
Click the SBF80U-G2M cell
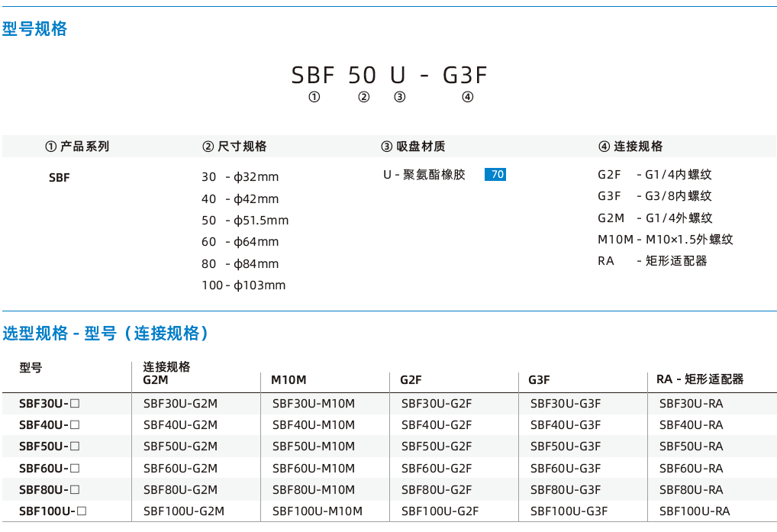click(180, 489)
